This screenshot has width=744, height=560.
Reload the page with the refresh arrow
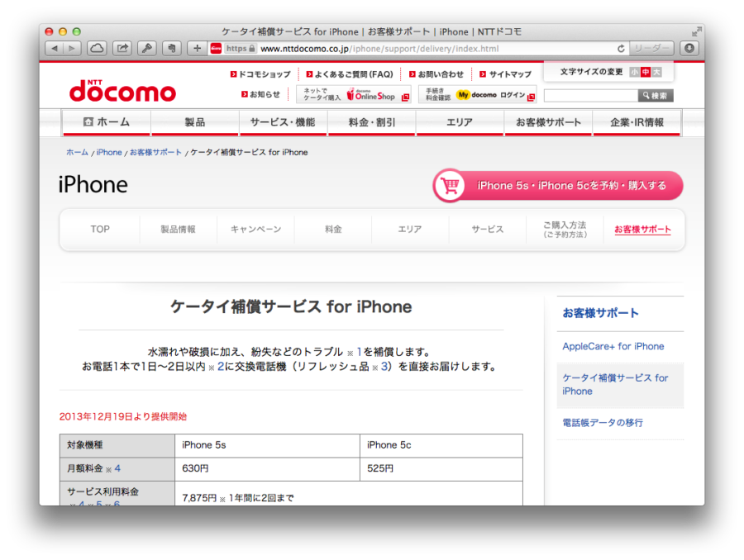(621, 49)
